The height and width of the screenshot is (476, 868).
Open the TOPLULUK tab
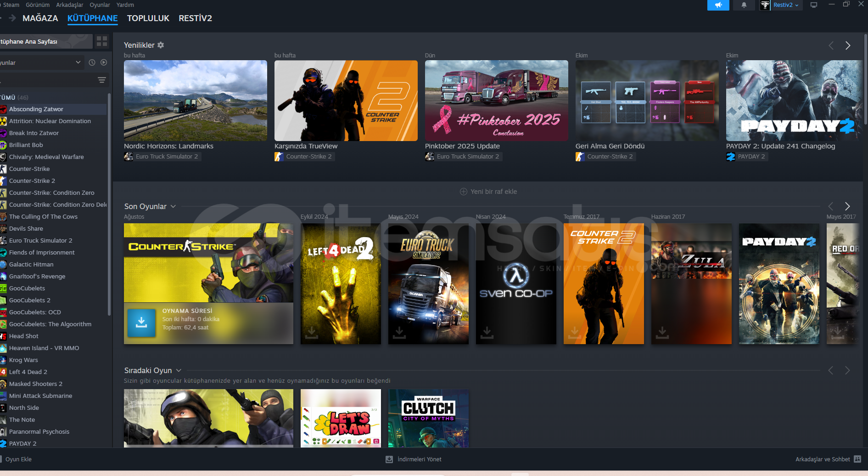tap(148, 18)
